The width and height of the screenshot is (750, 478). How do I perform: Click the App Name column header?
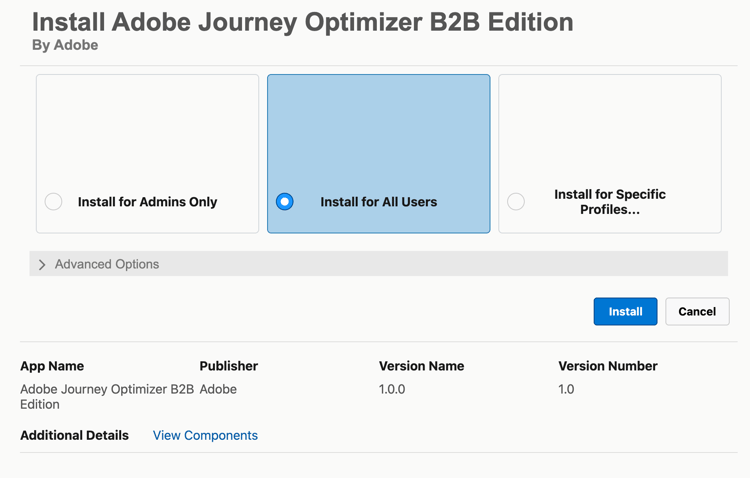click(x=52, y=366)
